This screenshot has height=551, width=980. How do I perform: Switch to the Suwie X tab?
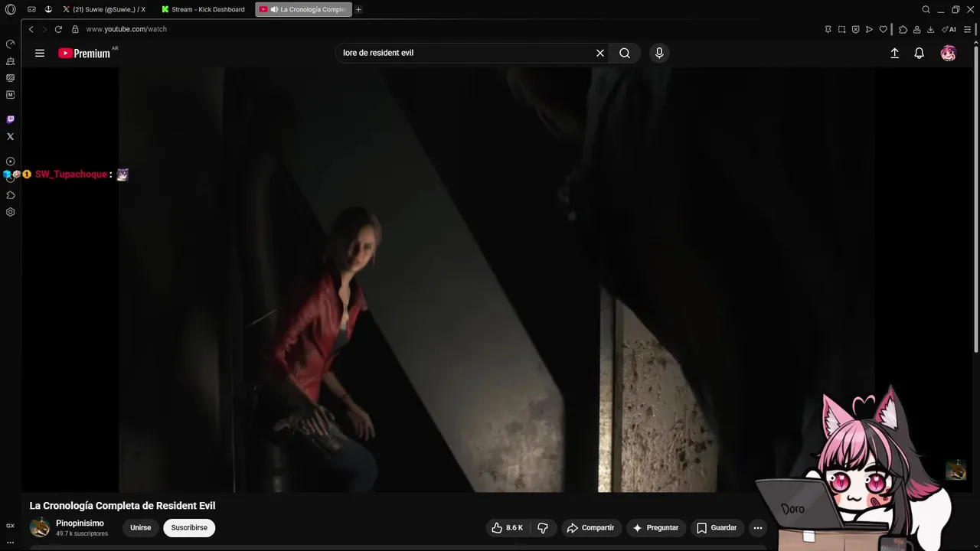pos(104,9)
